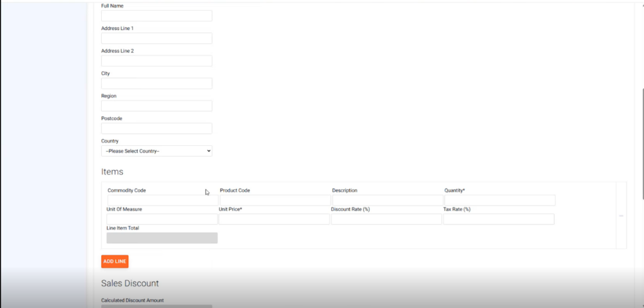Click the Postcode input box

click(157, 128)
